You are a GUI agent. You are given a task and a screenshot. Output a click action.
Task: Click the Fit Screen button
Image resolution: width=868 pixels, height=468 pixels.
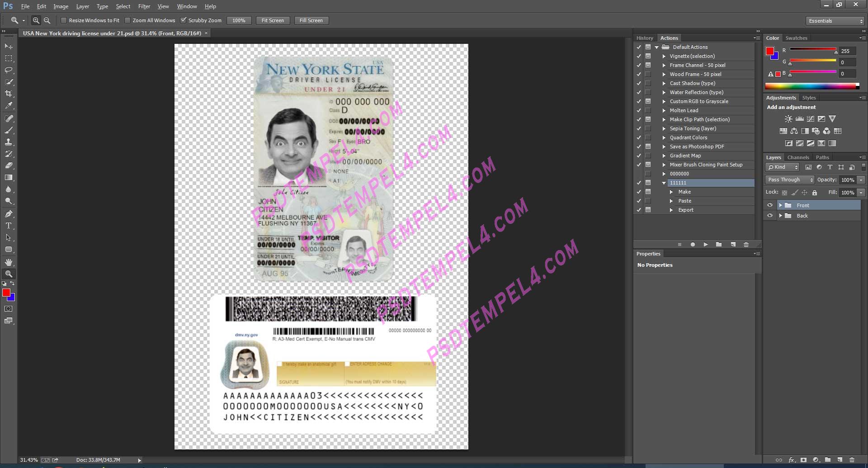pyautogui.click(x=273, y=20)
